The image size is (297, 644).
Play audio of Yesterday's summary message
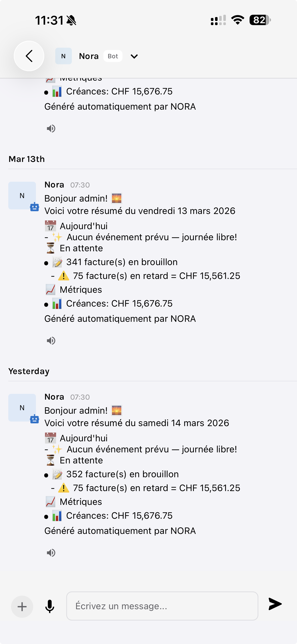coord(51,553)
